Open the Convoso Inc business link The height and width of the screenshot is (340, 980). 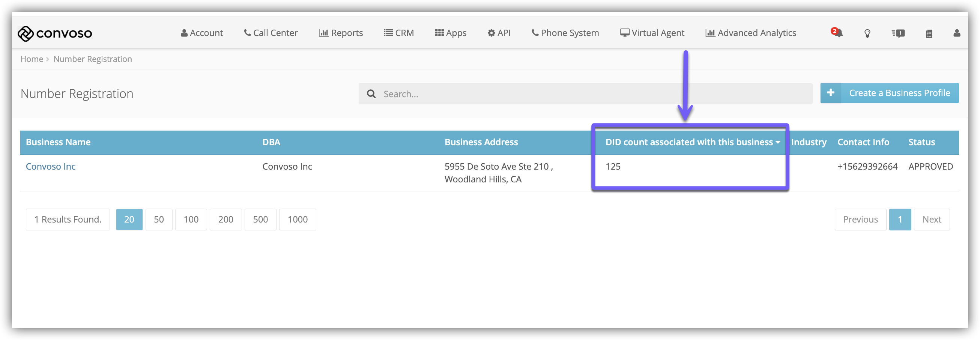click(51, 167)
